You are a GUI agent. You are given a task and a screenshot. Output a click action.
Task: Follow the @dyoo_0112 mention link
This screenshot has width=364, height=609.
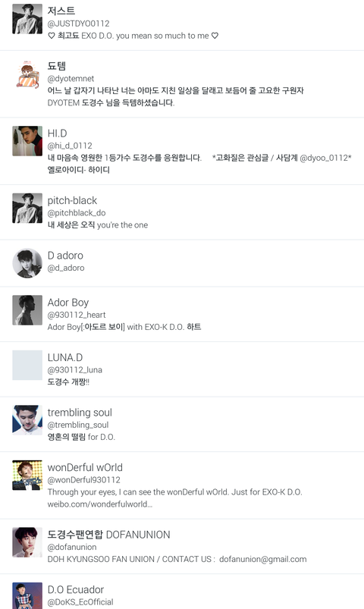click(x=324, y=158)
